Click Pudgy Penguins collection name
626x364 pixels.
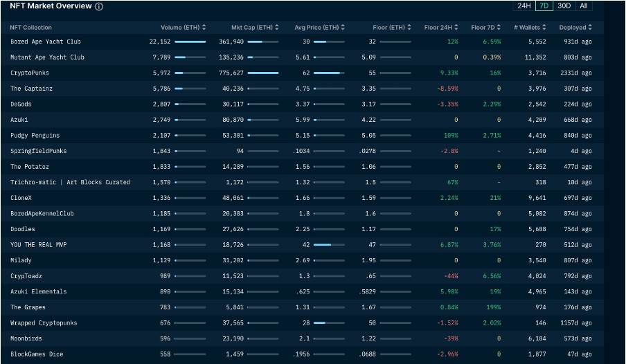point(35,136)
